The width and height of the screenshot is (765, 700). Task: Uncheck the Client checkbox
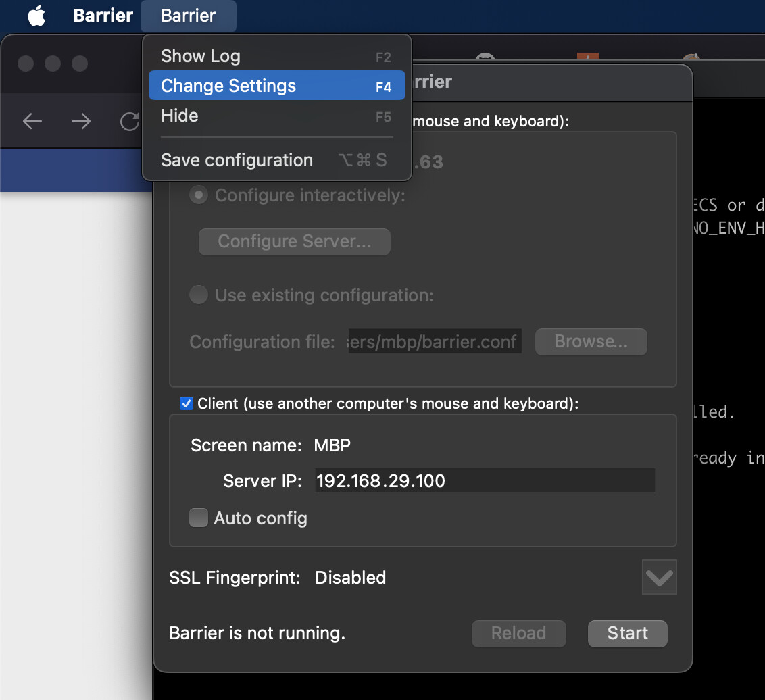coord(186,403)
